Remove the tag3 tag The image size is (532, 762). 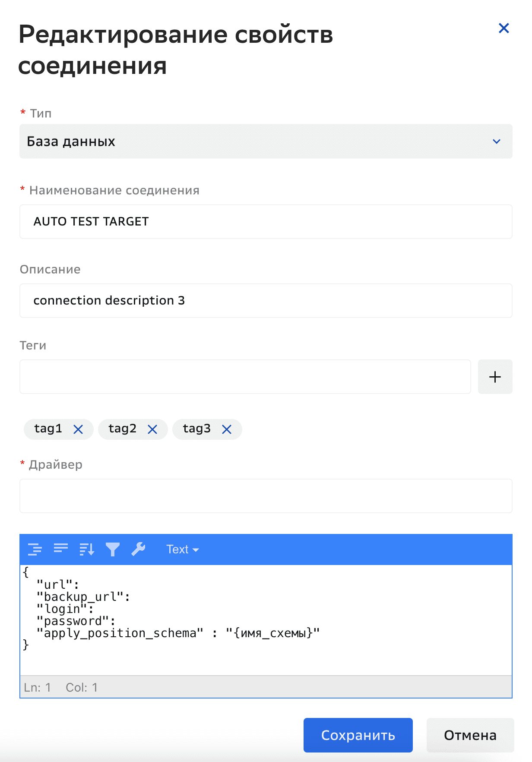point(227,429)
